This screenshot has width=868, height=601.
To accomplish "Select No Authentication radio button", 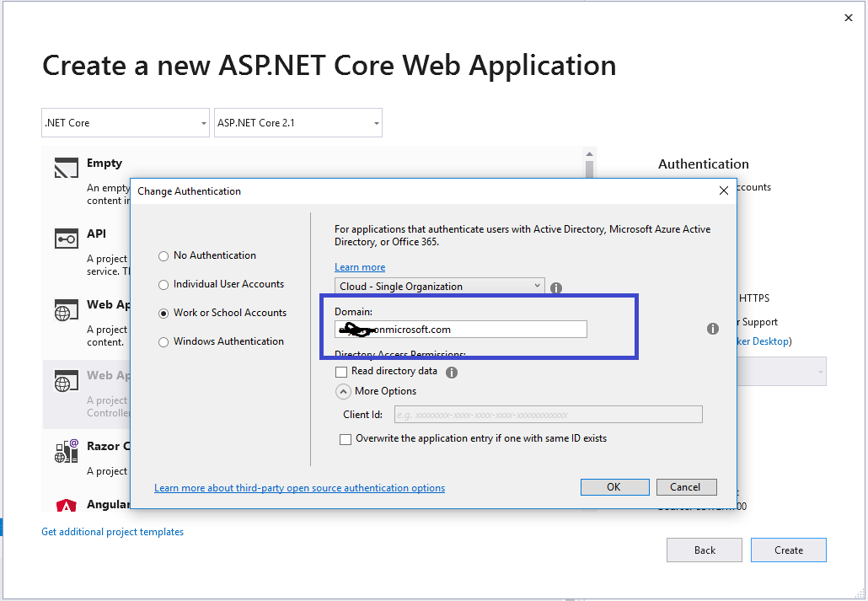I will (163, 256).
